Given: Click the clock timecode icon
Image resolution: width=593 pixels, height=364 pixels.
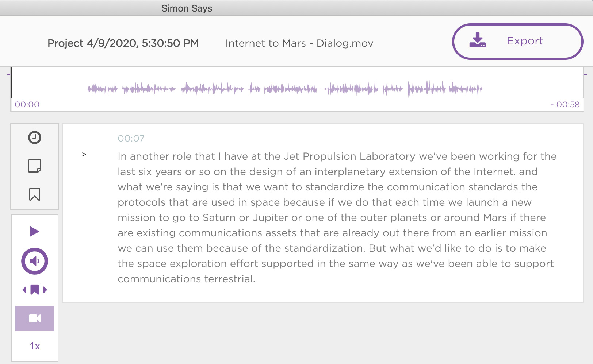Looking at the screenshot, I should click(x=35, y=138).
